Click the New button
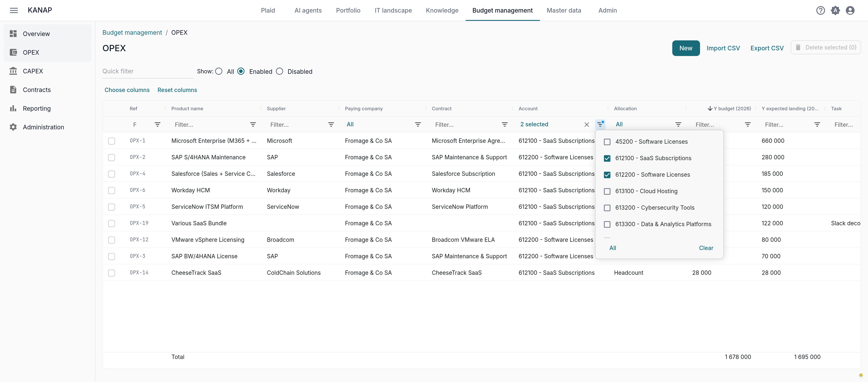This screenshot has width=868, height=382. point(686,48)
